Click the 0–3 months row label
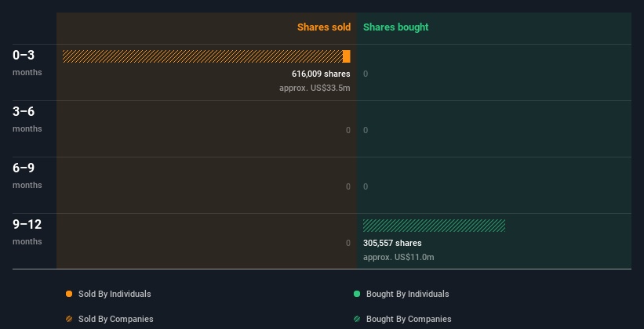This screenshot has height=329, width=644. tap(27, 63)
